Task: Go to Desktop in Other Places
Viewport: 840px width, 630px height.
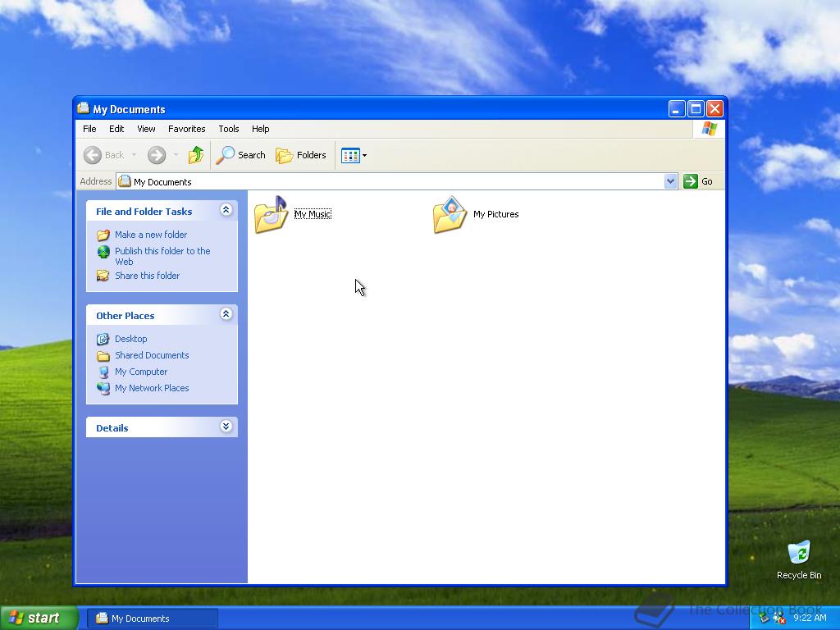Action: tap(130, 339)
